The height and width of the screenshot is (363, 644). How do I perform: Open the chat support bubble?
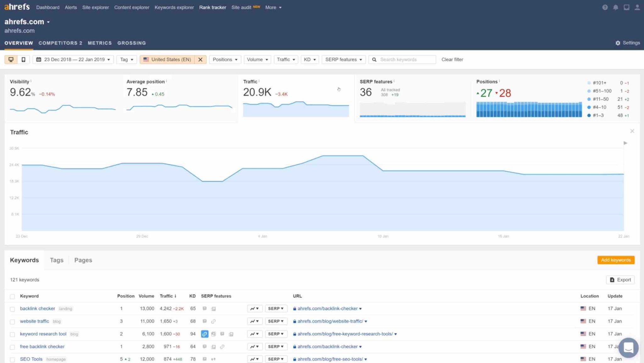628,348
